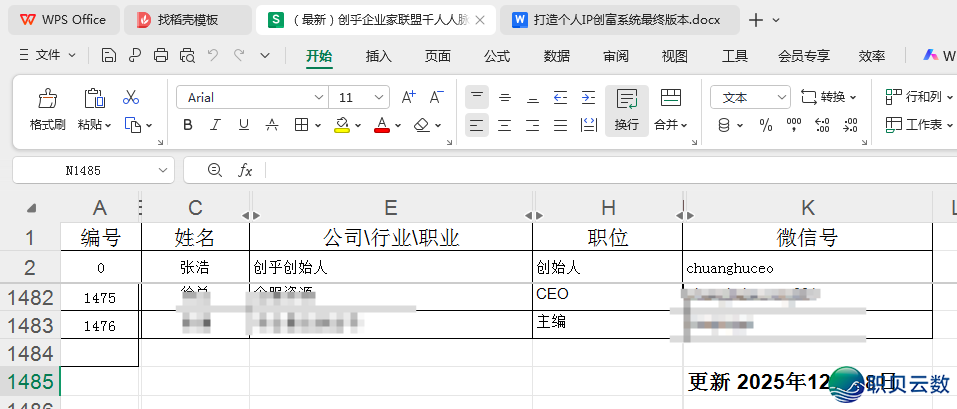Image resolution: width=957 pixels, height=409 pixels.
Task: Toggle Italic formatting
Action: click(215, 125)
